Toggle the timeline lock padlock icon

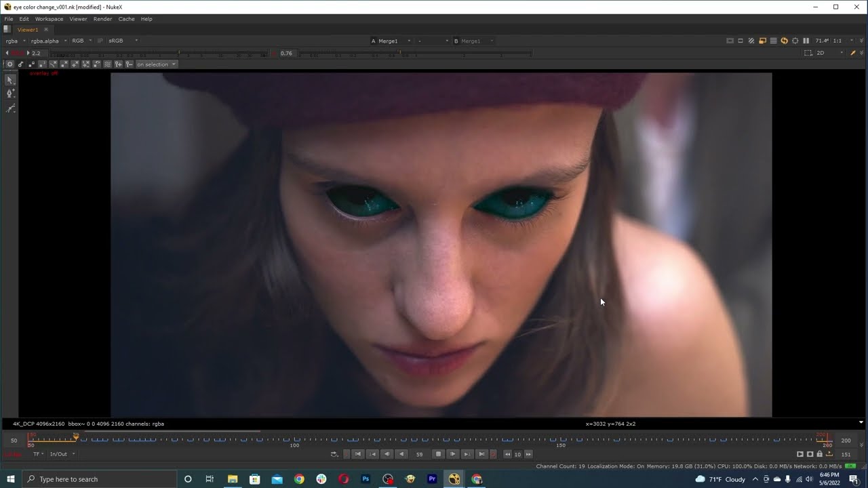819,454
